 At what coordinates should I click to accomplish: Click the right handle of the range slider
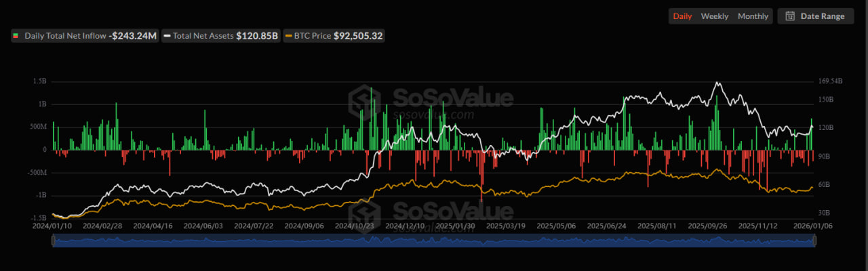click(x=812, y=241)
